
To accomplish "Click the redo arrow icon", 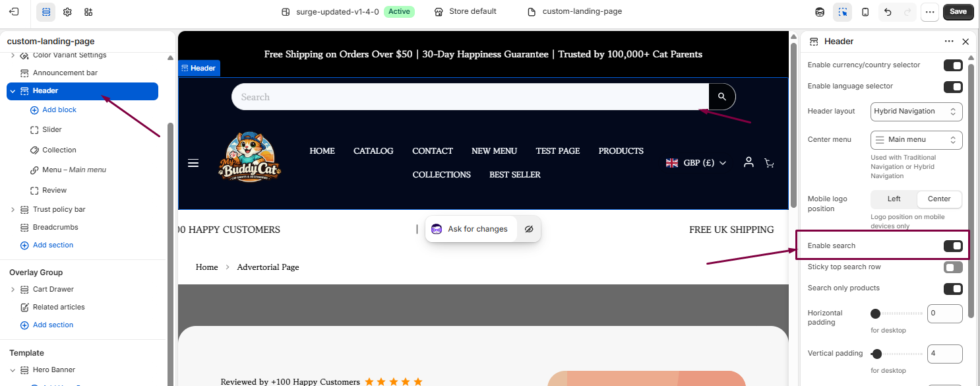I will pyautogui.click(x=907, y=12).
